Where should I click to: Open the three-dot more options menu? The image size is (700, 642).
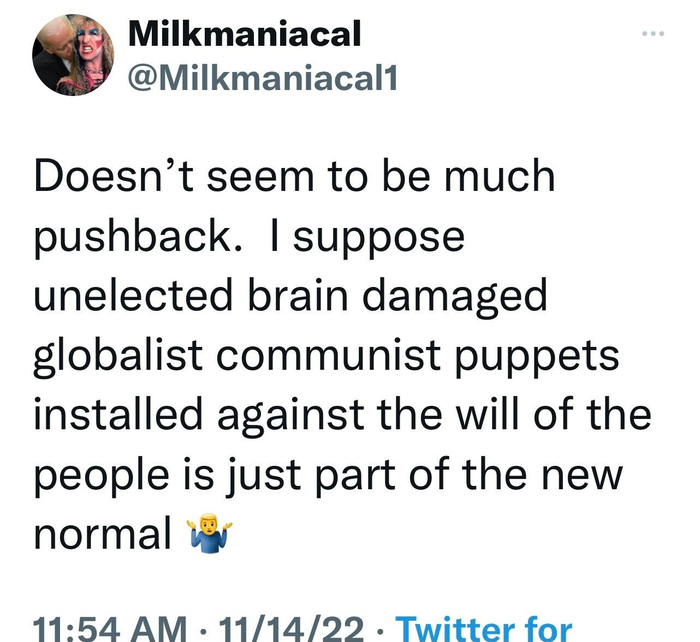click(x=652, y=34)
